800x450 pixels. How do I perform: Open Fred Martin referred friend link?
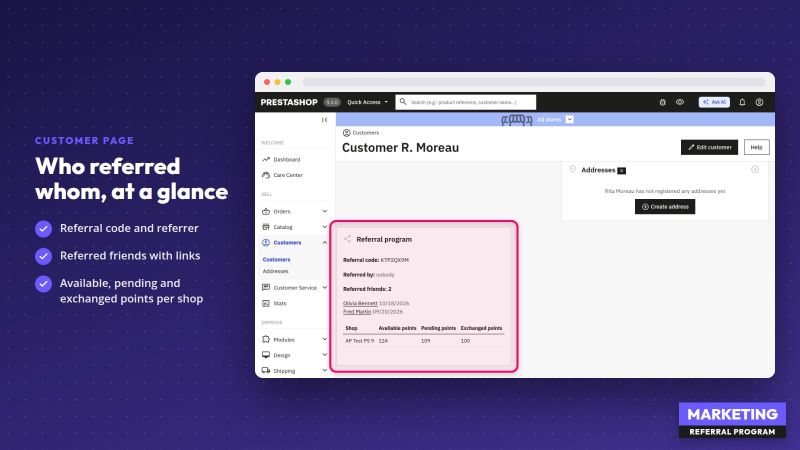tap(357, 311)
